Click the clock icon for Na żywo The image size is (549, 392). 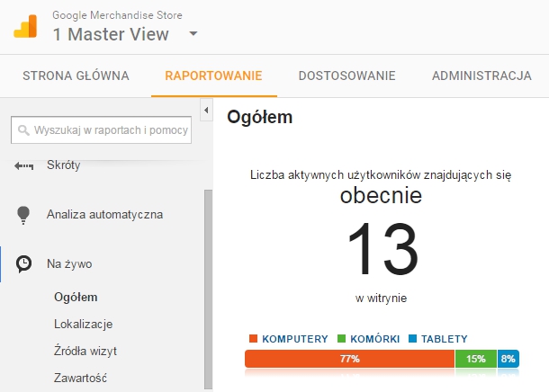24,264
